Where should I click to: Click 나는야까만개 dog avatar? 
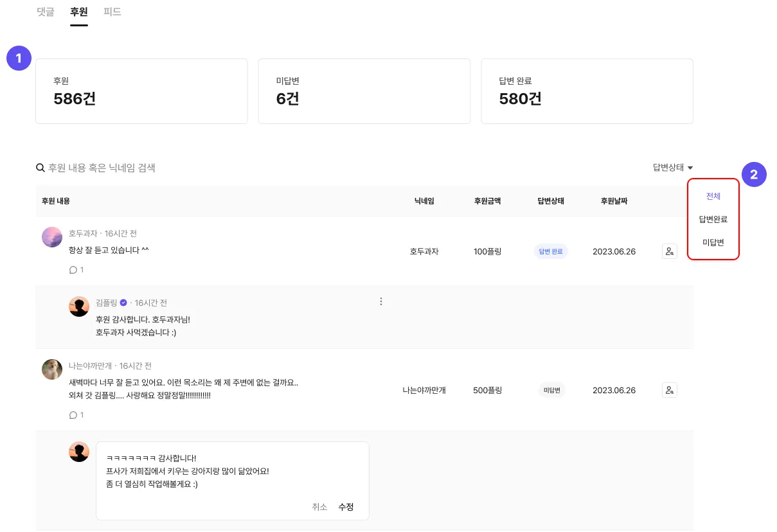(x=52, y=369)
